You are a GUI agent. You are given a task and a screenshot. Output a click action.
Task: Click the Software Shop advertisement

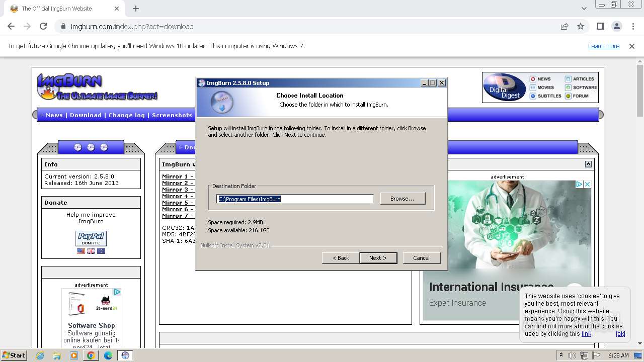[91, 318]
